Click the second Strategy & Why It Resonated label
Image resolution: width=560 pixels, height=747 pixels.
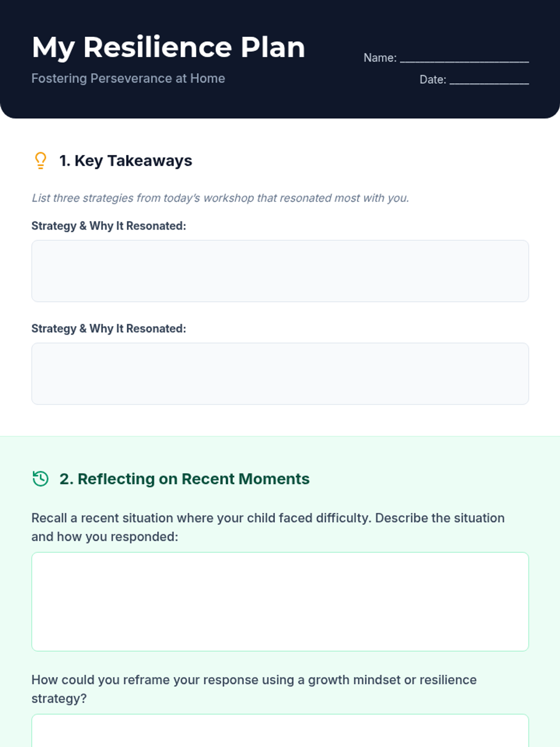coord(109,329)
